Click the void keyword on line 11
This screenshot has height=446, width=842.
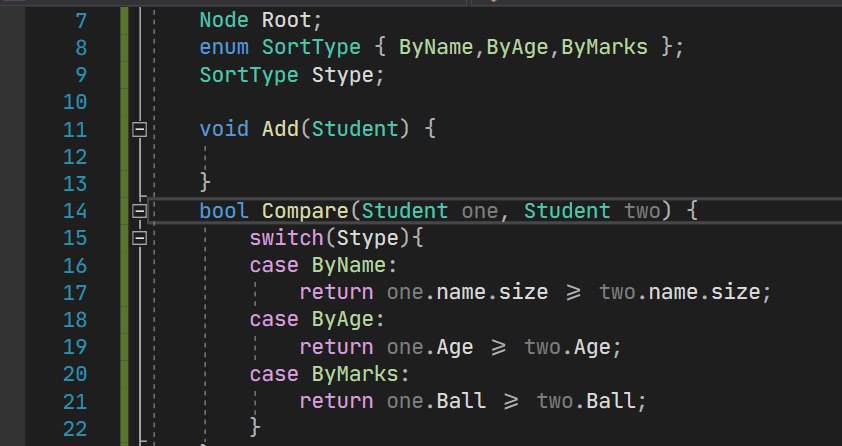click(224, 129)
